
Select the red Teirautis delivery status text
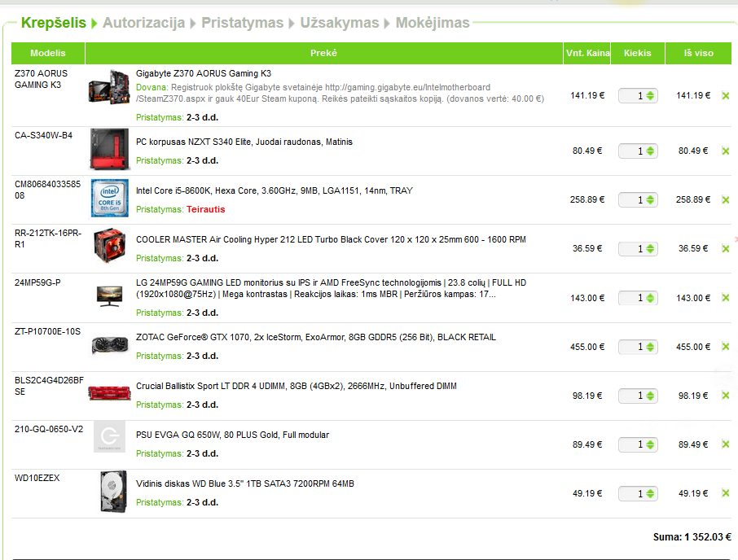(x=206, y=210)
